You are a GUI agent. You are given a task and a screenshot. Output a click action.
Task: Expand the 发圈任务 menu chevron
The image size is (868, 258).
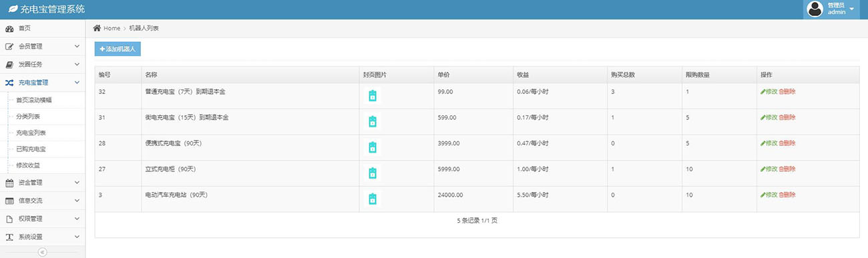[x=77, y=65]
